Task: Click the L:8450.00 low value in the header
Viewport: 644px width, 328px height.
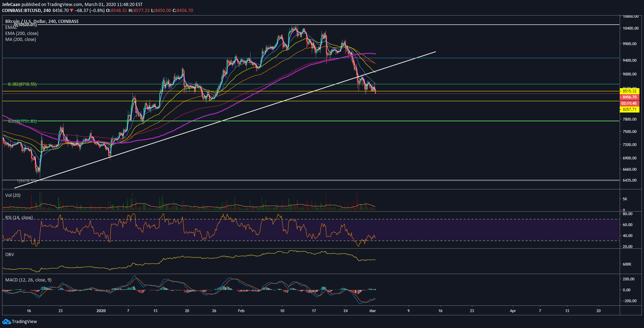Action: [161, 11]
